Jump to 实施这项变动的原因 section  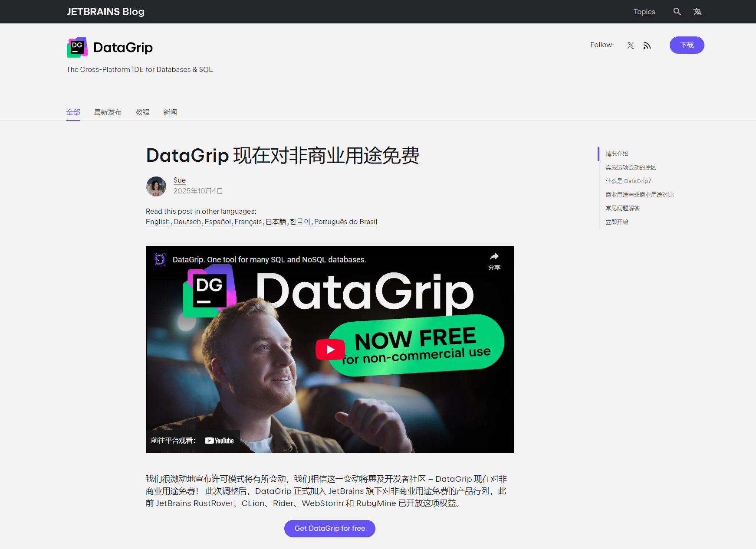631,167
